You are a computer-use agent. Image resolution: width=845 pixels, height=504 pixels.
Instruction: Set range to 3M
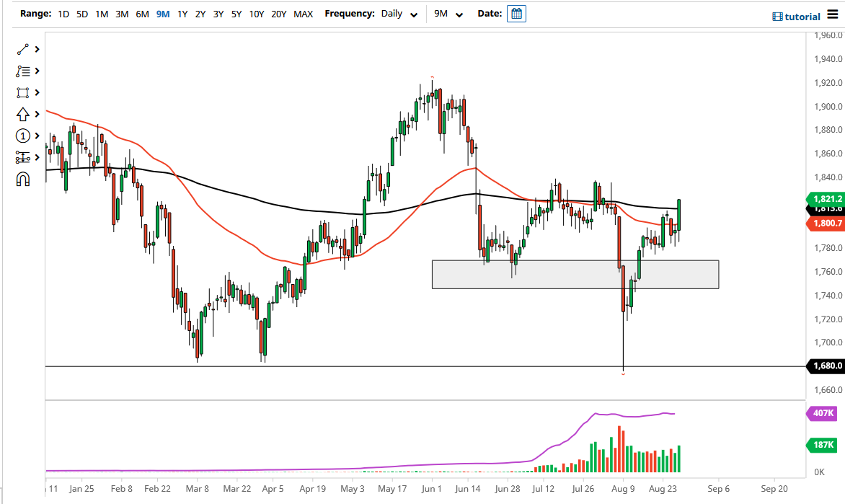click(122, 14)
